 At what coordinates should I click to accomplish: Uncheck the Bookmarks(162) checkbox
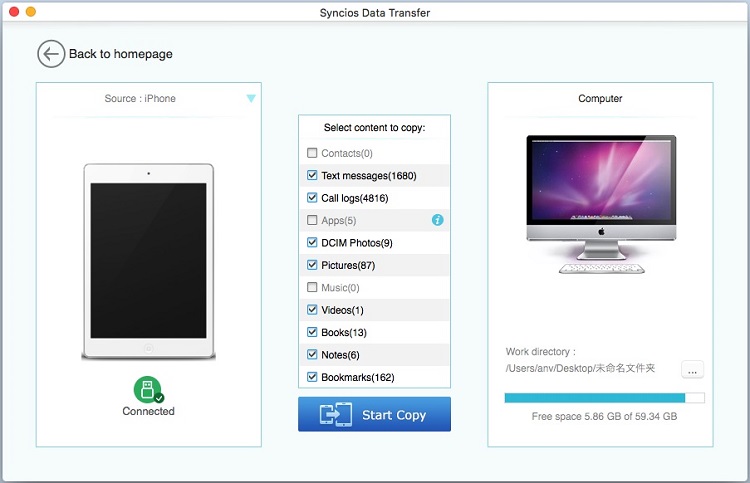pos(312,377)
